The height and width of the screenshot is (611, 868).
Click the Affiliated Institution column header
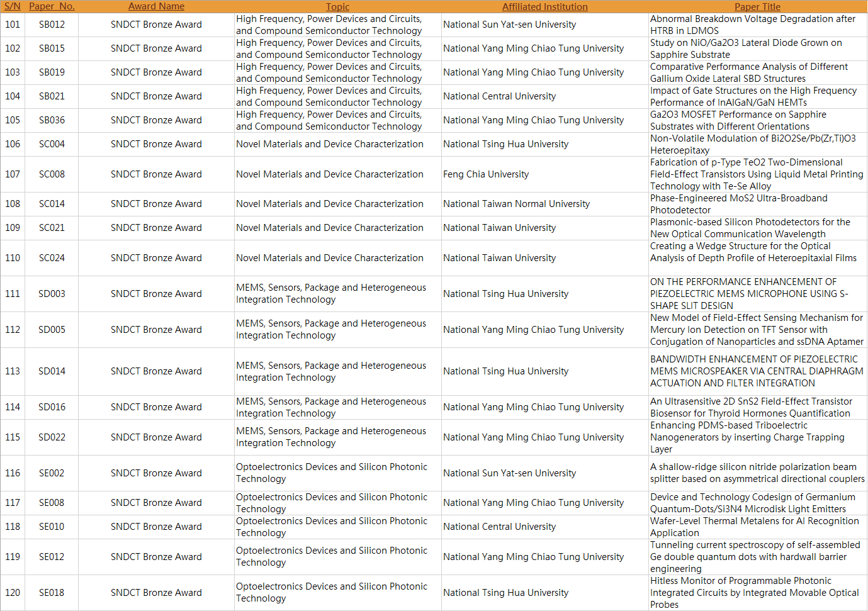[x=544, y=6]
